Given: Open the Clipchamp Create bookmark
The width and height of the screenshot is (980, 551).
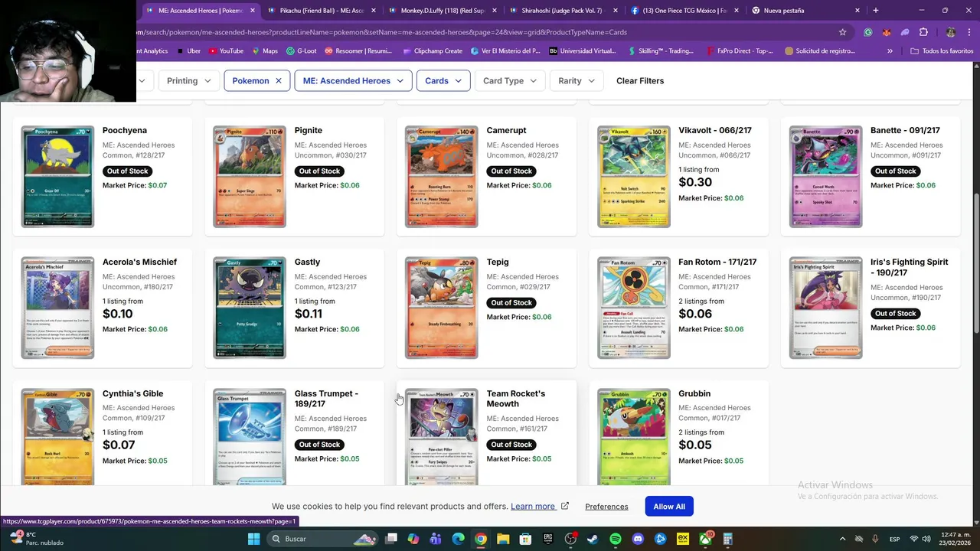Looking at the screenshot, I should pos(433,51).
